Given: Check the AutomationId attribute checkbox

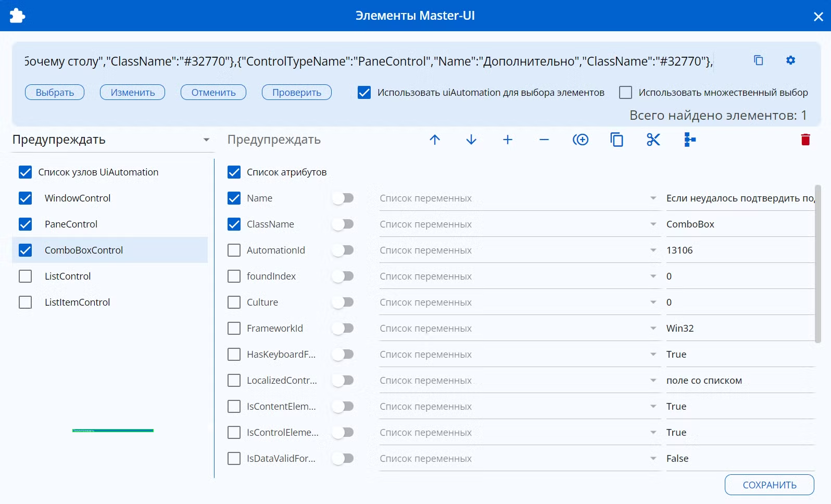Looking at the screenshot, I should pyautogui.click(x=234, y=250).
